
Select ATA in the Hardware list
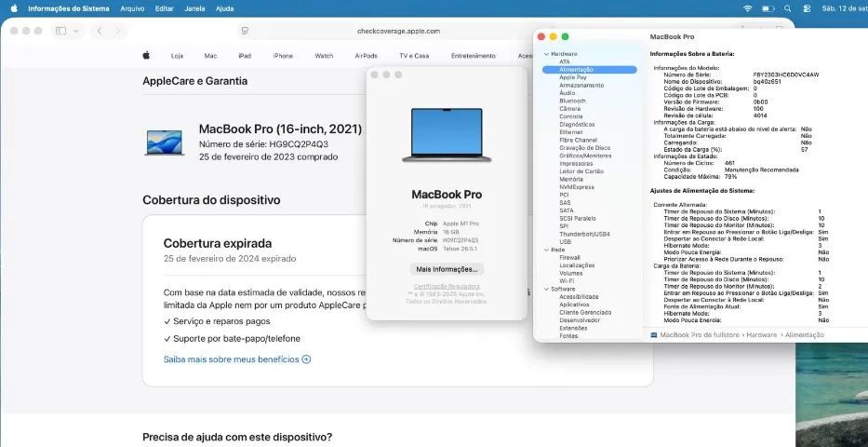coord(564,61)
